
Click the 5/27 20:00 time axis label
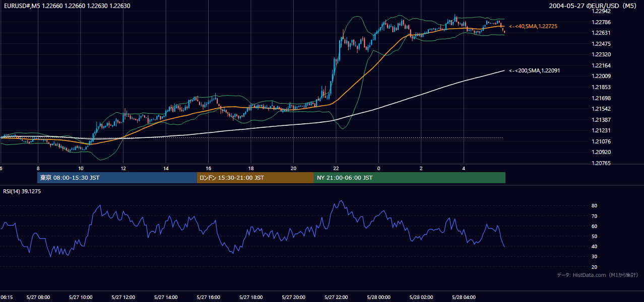(x=293, y=297)
